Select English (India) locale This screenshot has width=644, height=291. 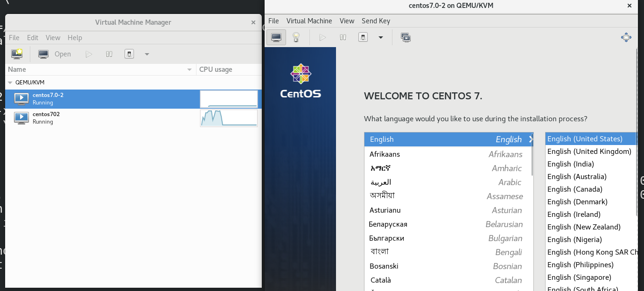coord(591,164)
